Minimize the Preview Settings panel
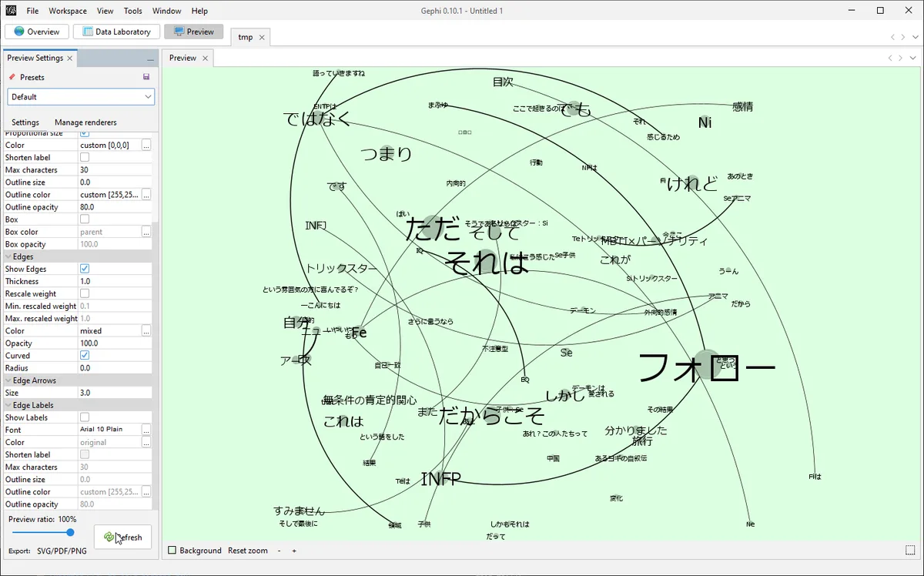This screenshot has height=576, width=924. click(151, 59)
